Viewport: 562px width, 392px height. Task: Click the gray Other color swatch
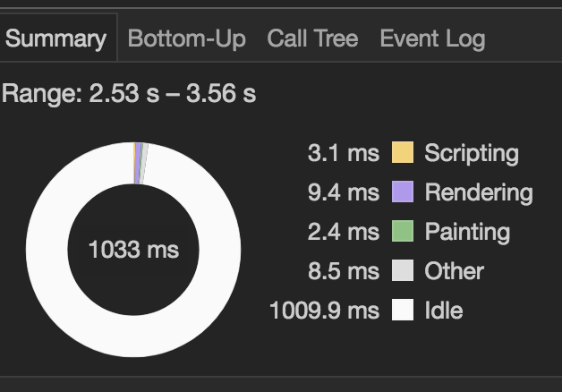pyautogui.click(x=403, y=270)
